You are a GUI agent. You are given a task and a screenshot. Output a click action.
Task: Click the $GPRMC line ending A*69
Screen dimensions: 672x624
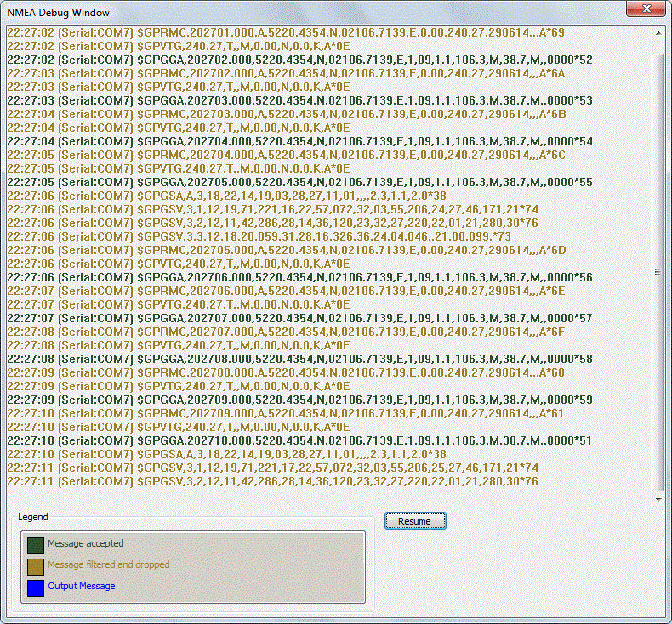[286, 32]
